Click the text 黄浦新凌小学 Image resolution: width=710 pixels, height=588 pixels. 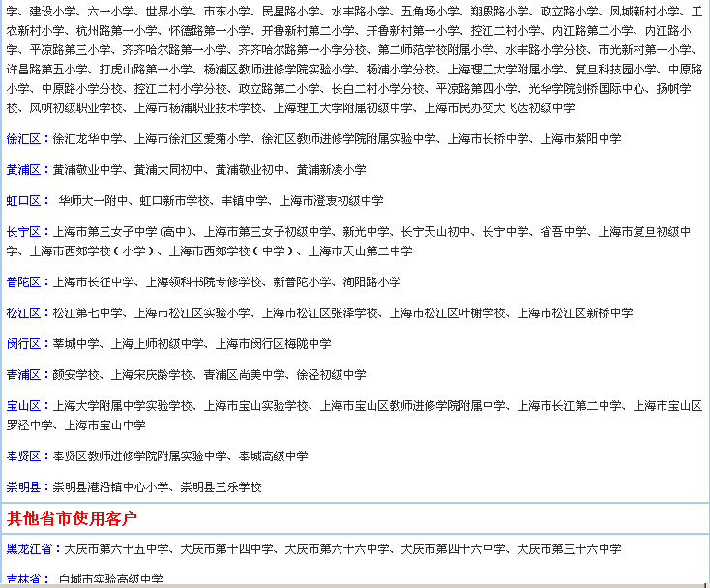[x=332, y=170]
